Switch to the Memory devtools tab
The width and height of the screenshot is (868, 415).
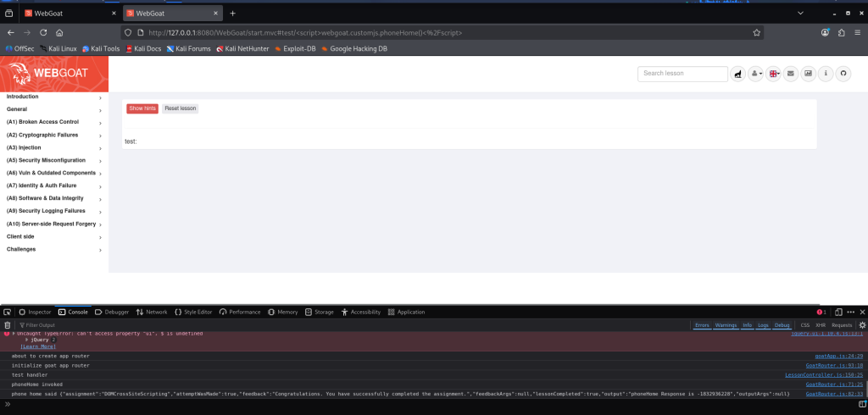point(283,312)
